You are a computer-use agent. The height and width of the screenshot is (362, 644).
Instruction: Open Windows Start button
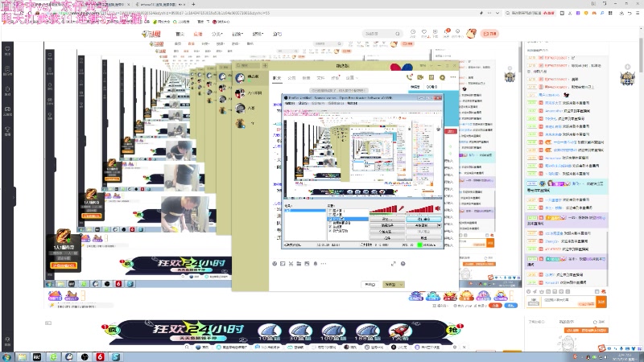[x=6, y=356]
